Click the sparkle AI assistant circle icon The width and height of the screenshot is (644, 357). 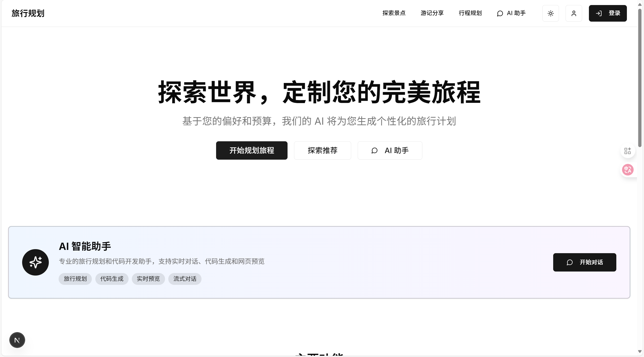[35, 262]
